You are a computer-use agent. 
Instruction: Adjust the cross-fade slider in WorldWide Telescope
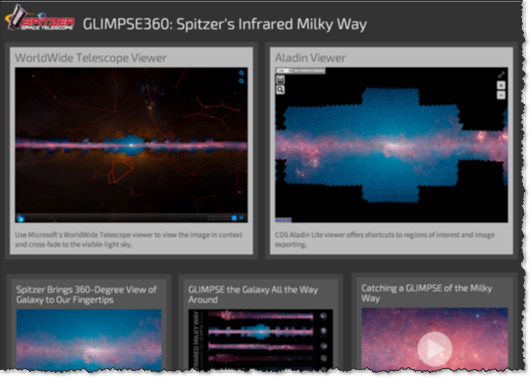coord(219,218)
